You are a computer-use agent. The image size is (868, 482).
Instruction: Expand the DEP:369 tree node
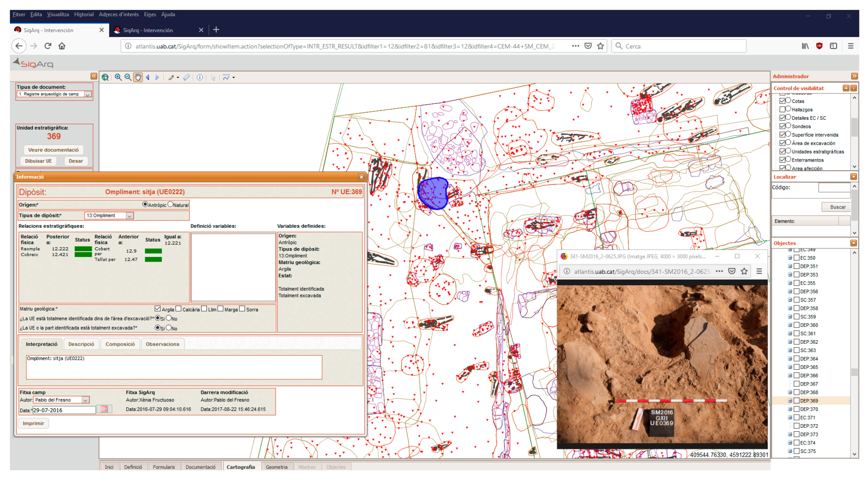point(790,400)
